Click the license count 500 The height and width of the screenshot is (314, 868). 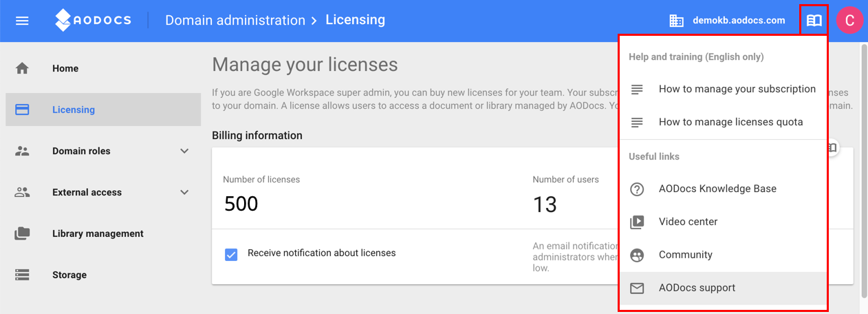[241, 204]
